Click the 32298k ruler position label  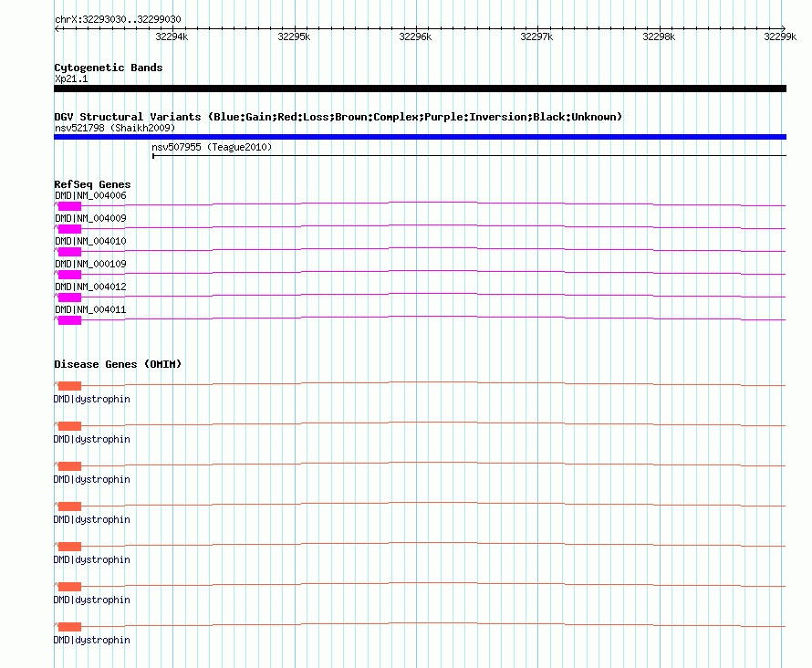pyautogui.click(x=659, y=37)
